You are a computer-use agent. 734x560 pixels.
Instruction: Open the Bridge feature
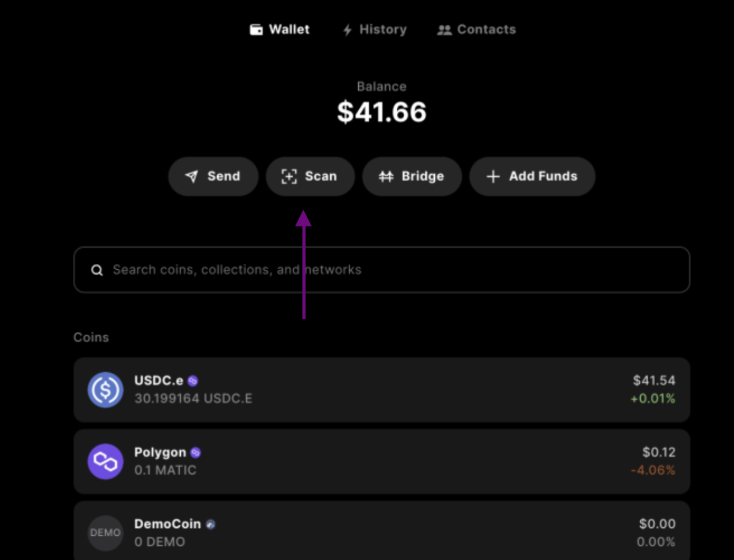click(412, 176)
